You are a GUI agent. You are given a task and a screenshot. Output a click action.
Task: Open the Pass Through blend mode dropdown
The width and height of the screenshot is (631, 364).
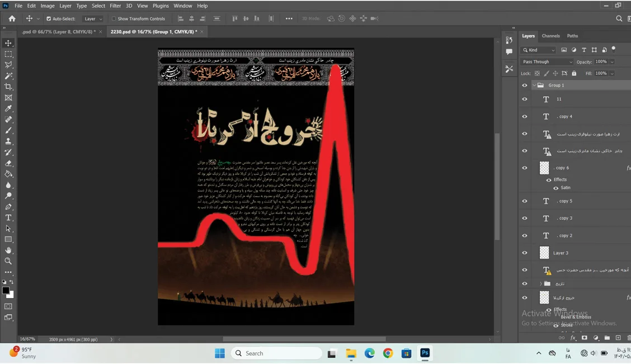[547, 62]
